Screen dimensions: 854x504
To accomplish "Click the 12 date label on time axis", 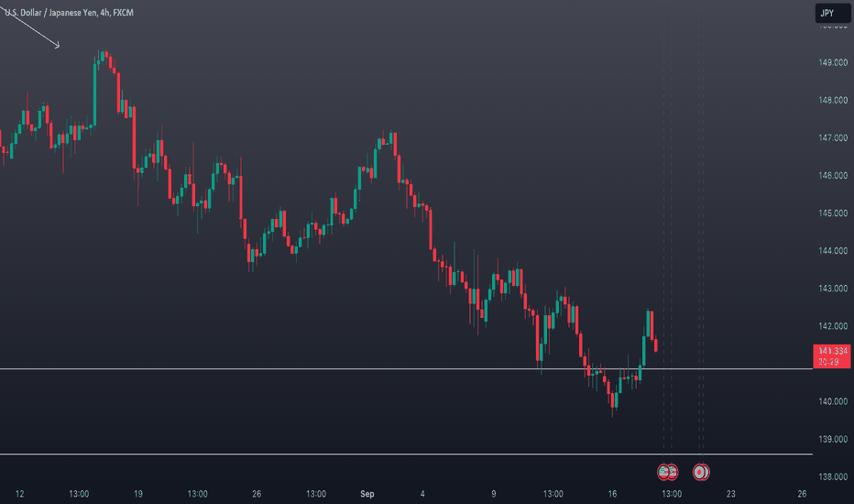I will pos(19,494).
